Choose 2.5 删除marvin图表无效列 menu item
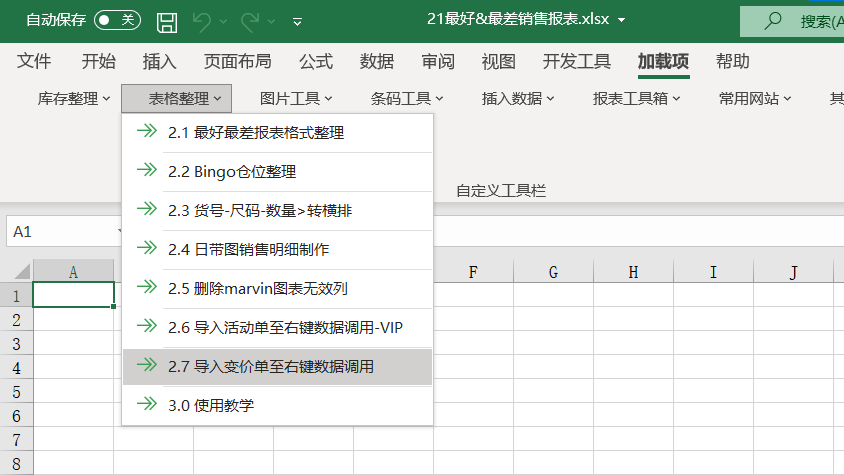844x475 pixels. (x=277, y=289)
